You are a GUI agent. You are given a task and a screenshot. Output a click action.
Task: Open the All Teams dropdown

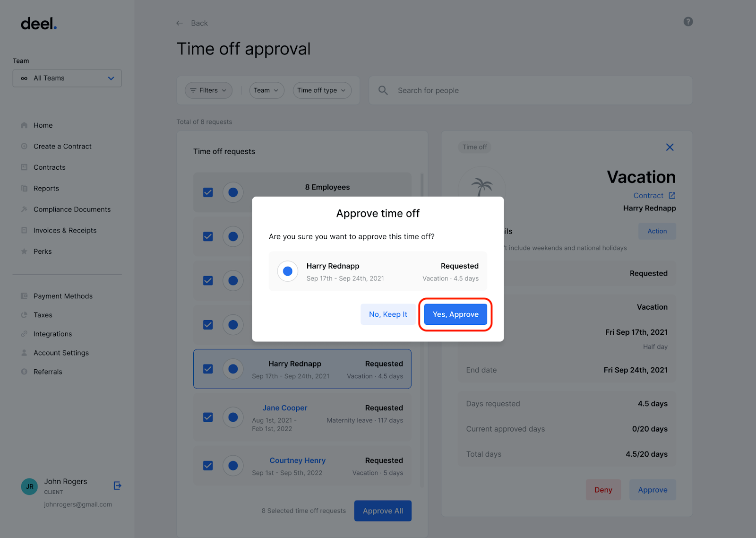coord(67,78)
